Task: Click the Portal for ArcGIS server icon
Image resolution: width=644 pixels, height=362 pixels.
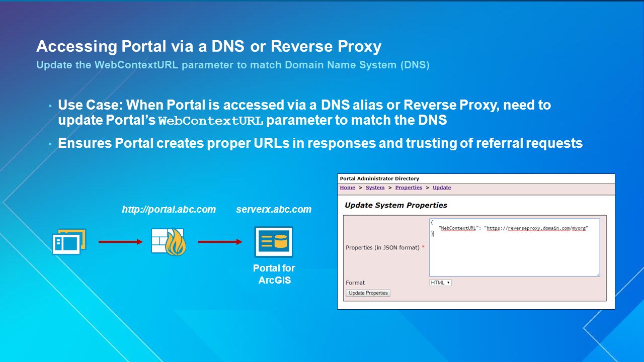Action: pos(274,242)
